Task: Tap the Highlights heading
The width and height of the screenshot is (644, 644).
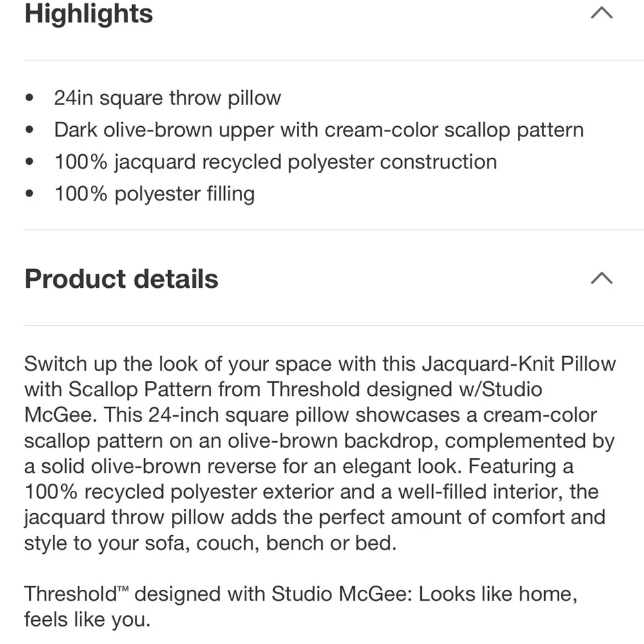Action: (x=89, y=14)
